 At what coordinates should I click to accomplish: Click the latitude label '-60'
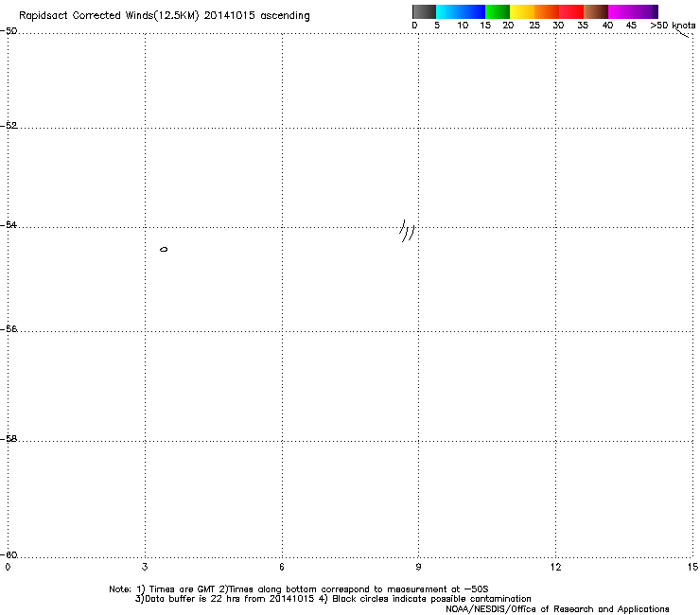pos(9,554)
